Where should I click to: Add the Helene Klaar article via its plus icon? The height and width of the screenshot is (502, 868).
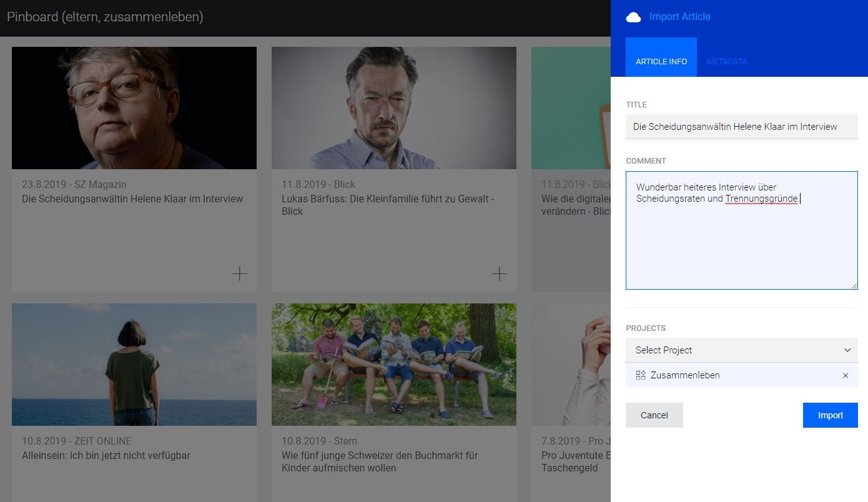tap(240, 273)
